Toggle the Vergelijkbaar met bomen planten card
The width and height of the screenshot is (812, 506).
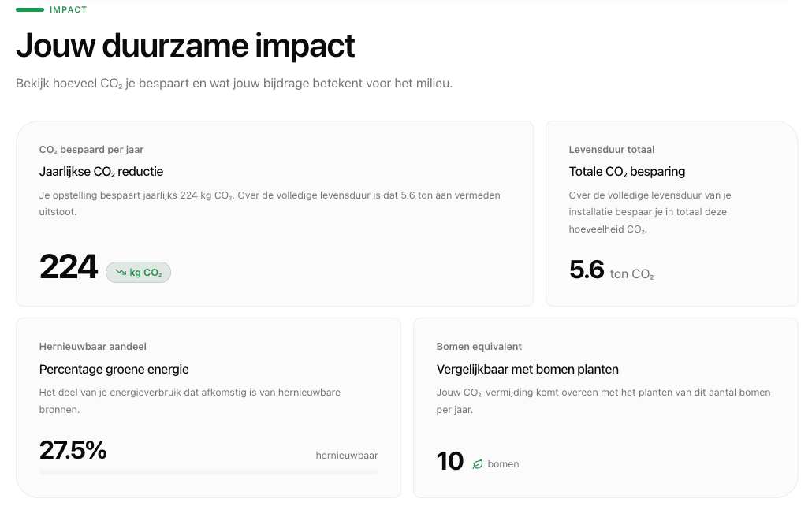coord(606,406)
